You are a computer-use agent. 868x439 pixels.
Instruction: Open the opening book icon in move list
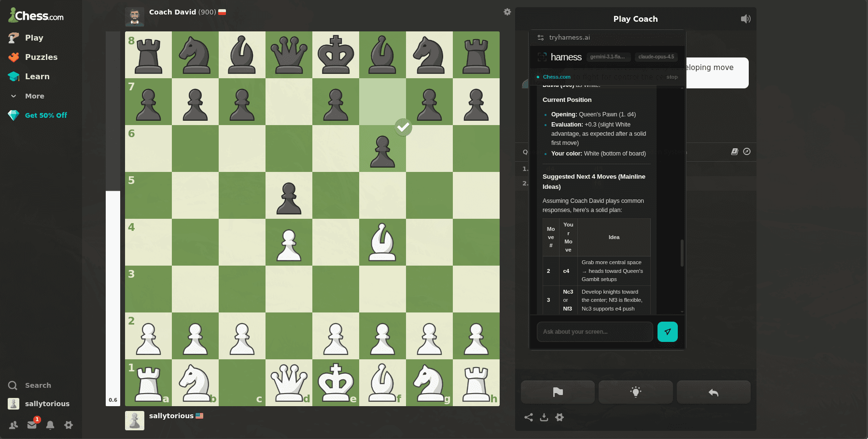735,152
